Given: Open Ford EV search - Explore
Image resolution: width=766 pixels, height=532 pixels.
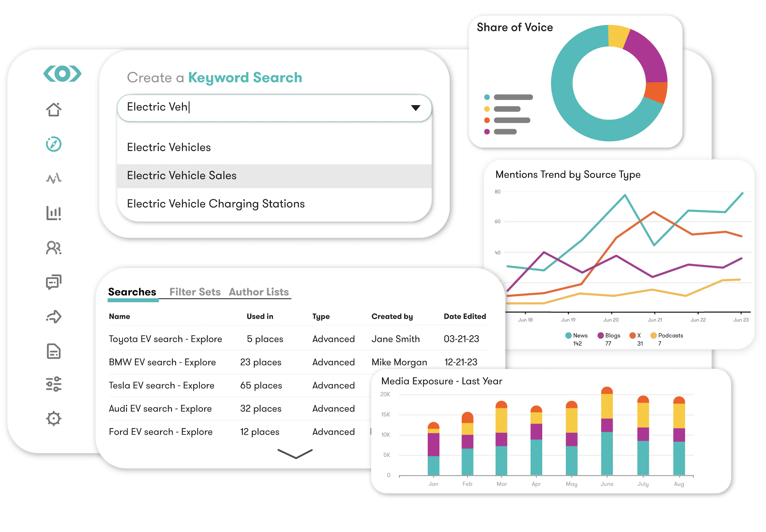Looking at the screenshot, I should [x=160, y=432].
